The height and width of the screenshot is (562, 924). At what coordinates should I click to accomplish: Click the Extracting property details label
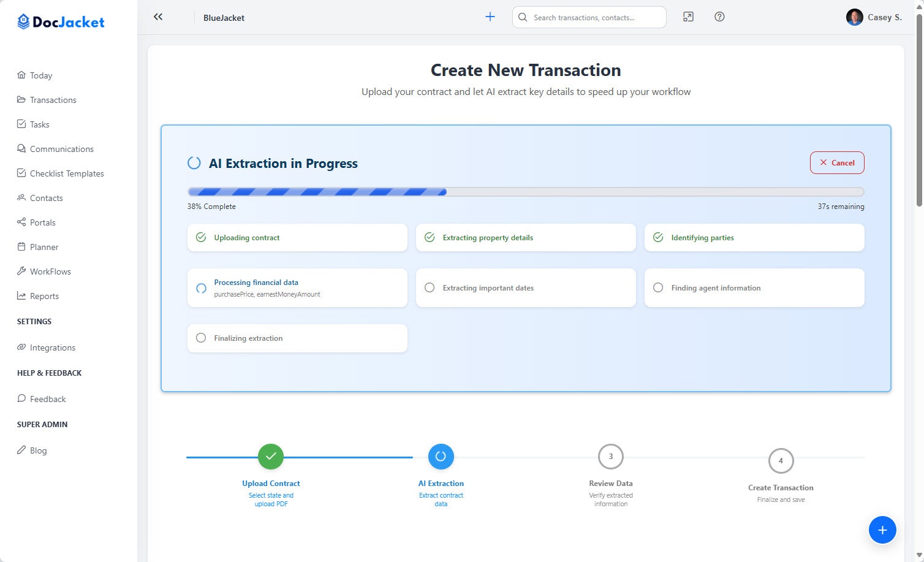pos(488,238)
